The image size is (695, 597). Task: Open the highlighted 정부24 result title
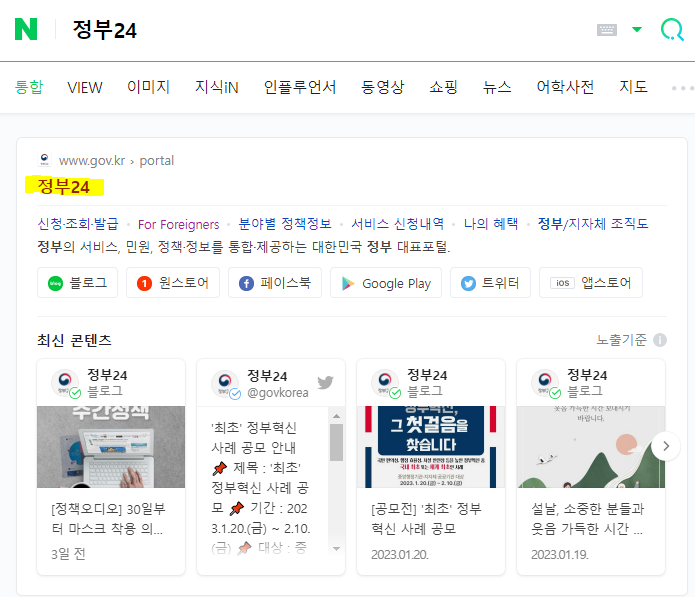click(64, 186)
